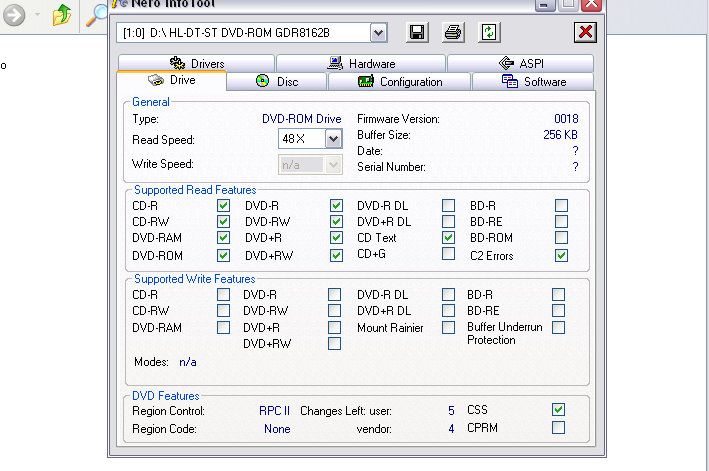Image resolution: width=709 pixels, height=471 pixels.
Task: Toggle DVD-RAM write feature checkbox
Action: [x=223, y=327]
